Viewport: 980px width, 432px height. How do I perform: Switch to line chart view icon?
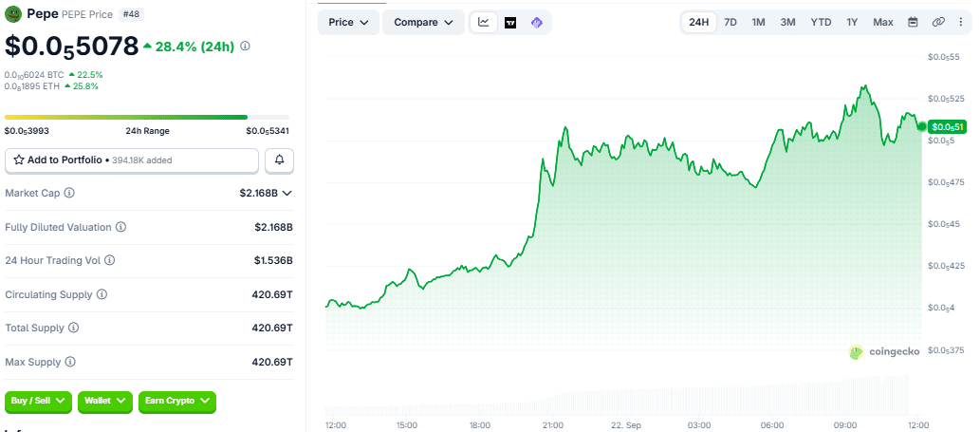click(484, 22)
